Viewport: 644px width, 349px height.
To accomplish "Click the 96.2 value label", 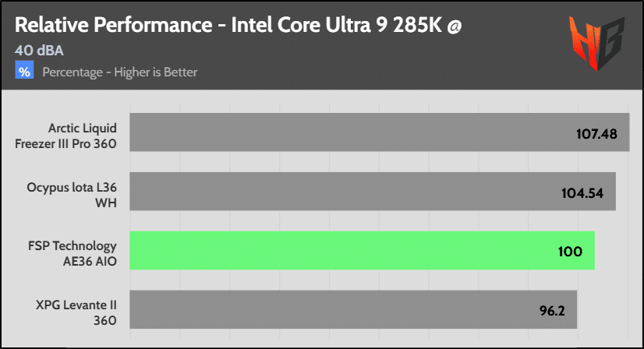I will click(x=552, y=310).
